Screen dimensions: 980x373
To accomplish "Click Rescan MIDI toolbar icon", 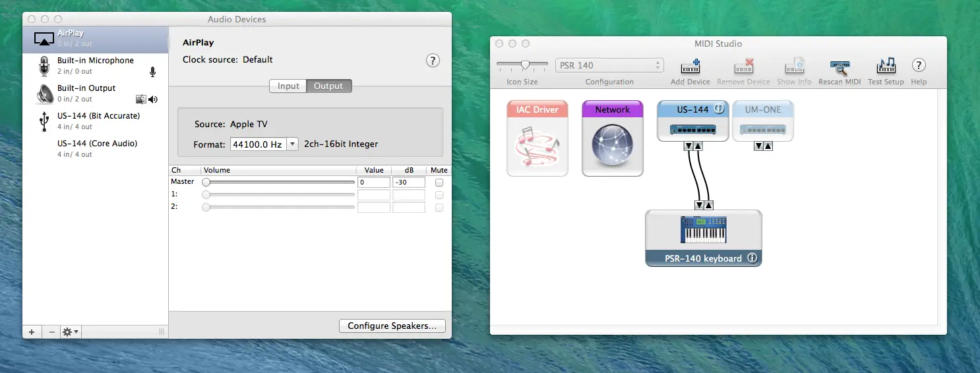I will coord(840,67).
